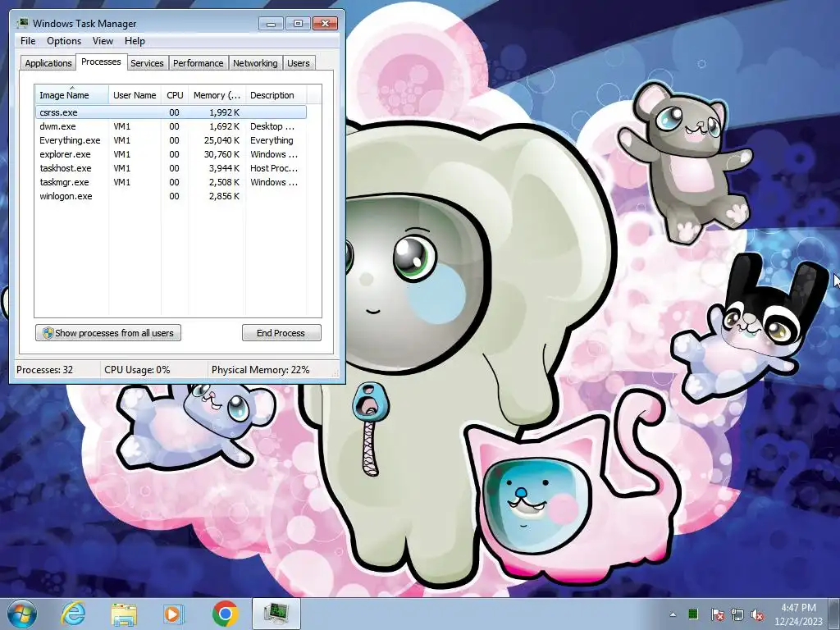Select the winlogon.exe process
The width and height of the screenshot is (840, 630).
(171, 196)
